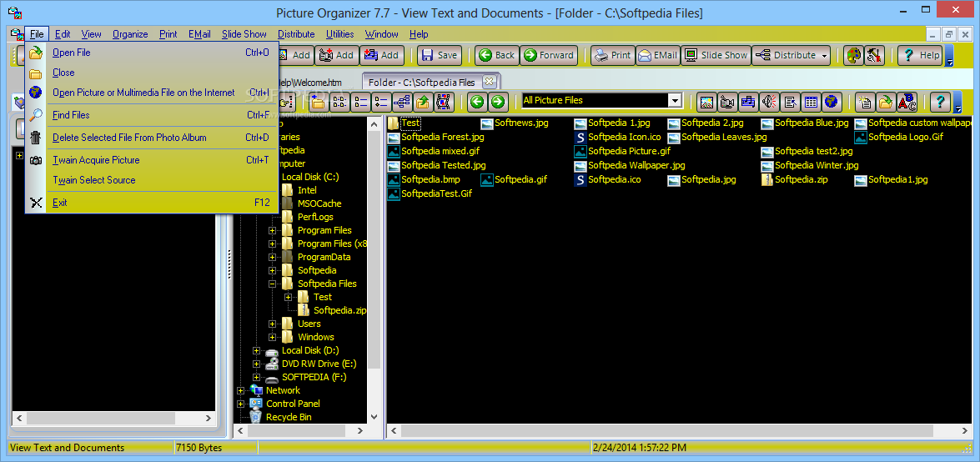The height and width of the screenshot is (462, 980).
Task: Expand the Users tree node
Action: [x=273, y=324]
